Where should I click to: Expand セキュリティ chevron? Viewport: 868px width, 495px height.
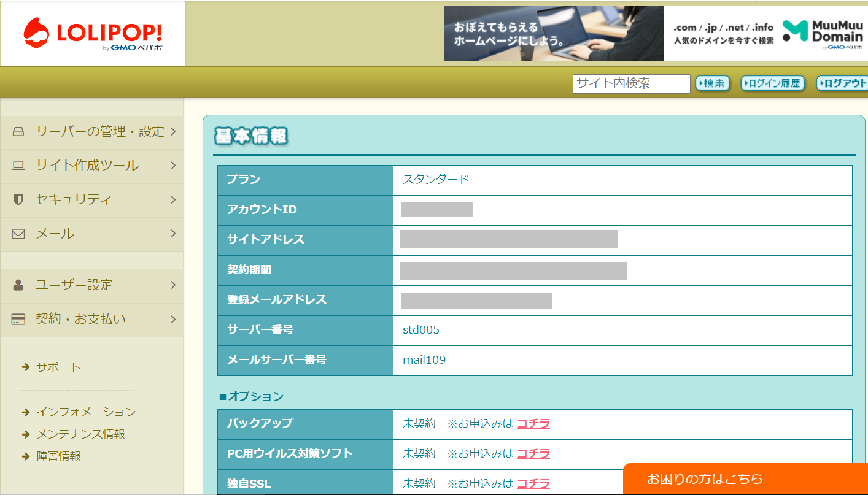[173, 199]
